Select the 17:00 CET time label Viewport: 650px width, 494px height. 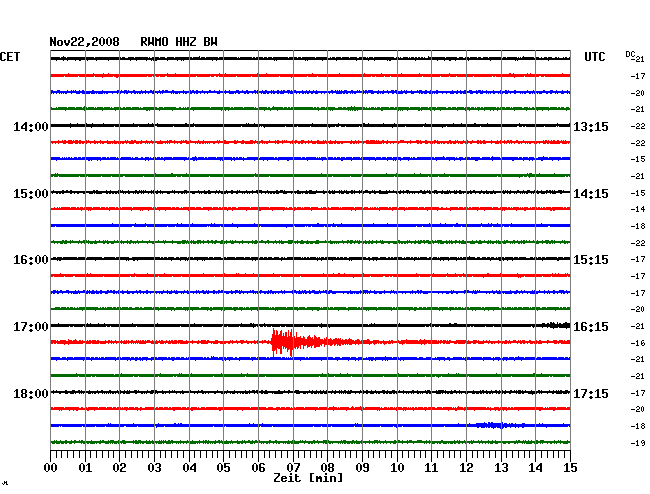[x=31, y=327]
